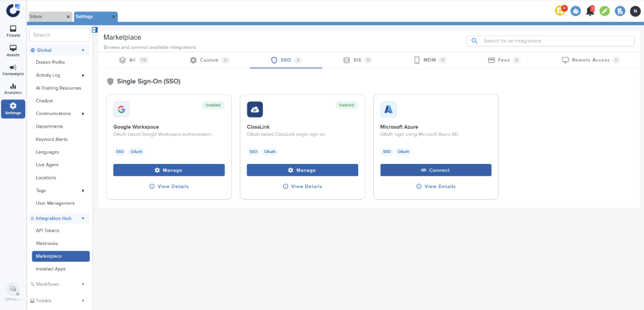This screenshot has height=310, width=644.
Task: Switch to the SIS integrations tab
Action: pyautogui.click(x=357, y=60)
